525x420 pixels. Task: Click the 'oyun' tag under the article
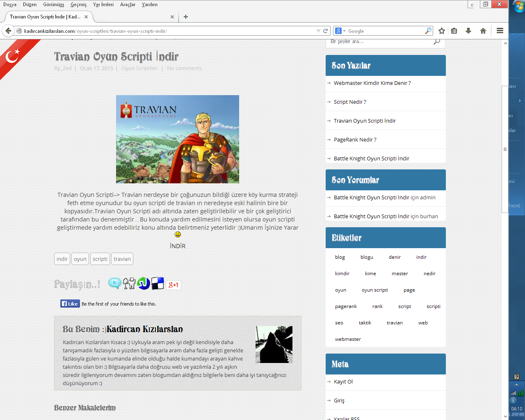[x=80, y=259]
